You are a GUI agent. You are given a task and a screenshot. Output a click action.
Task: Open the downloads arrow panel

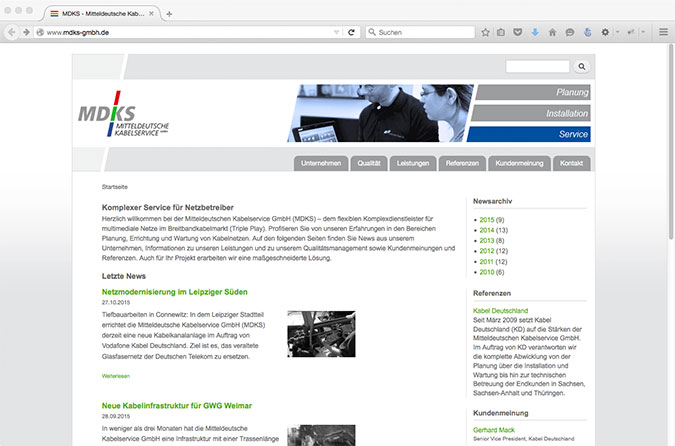535,32
